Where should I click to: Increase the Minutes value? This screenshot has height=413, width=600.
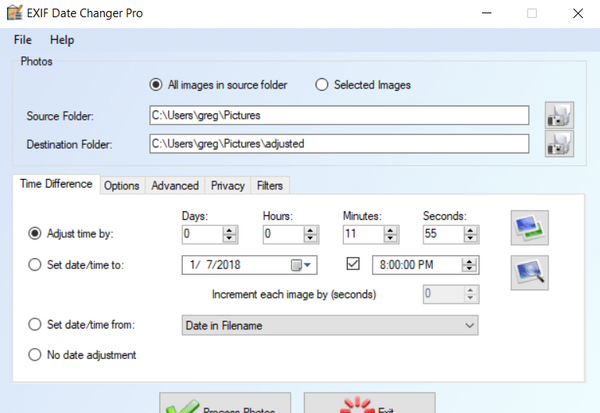pos(390,230)
